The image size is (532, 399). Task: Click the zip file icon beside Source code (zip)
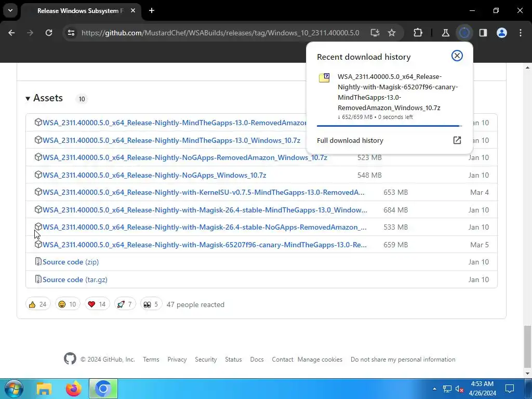pyautogui.click(x=38, y=262)
